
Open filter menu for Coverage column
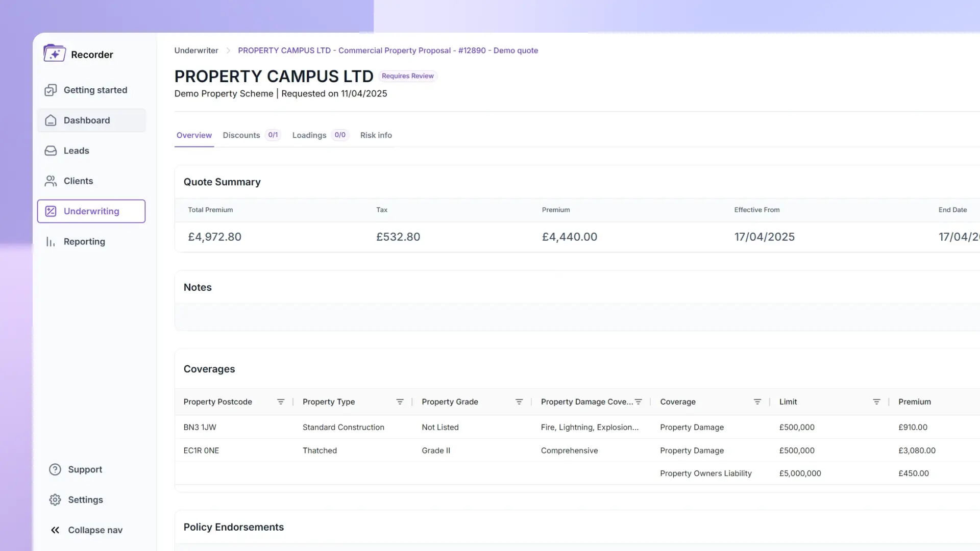pos(757,402)
